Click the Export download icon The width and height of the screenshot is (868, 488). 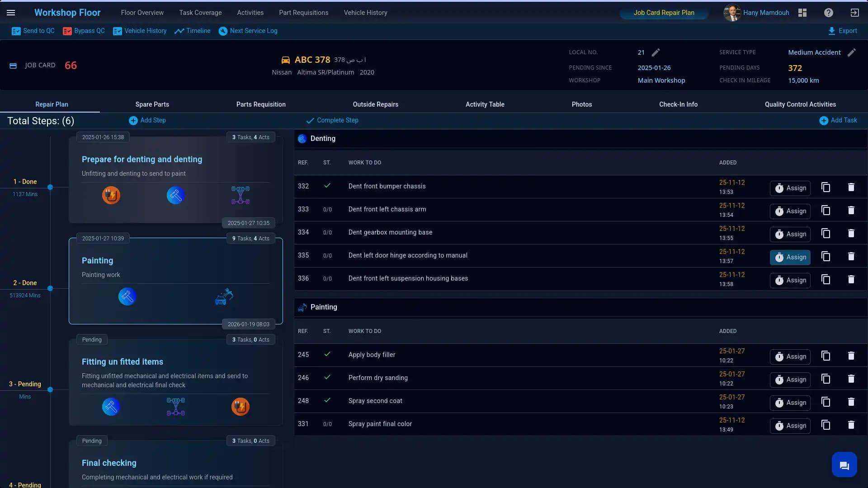[832, 31]
